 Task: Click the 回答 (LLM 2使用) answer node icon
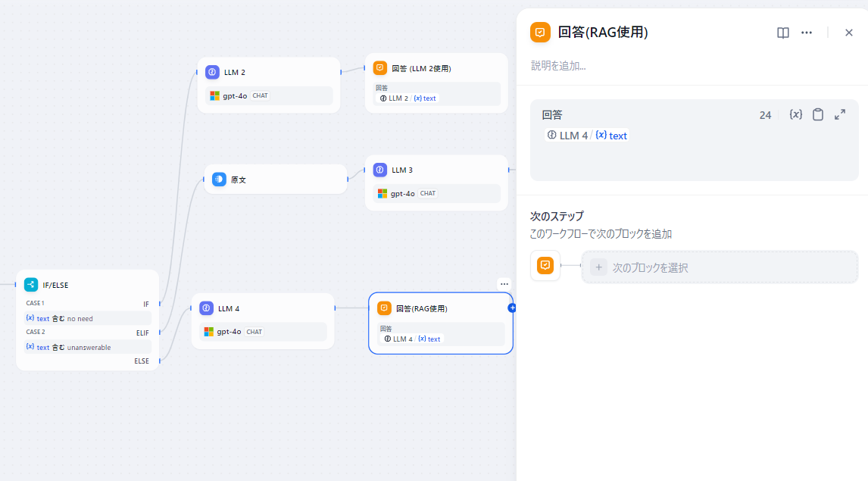379,68
